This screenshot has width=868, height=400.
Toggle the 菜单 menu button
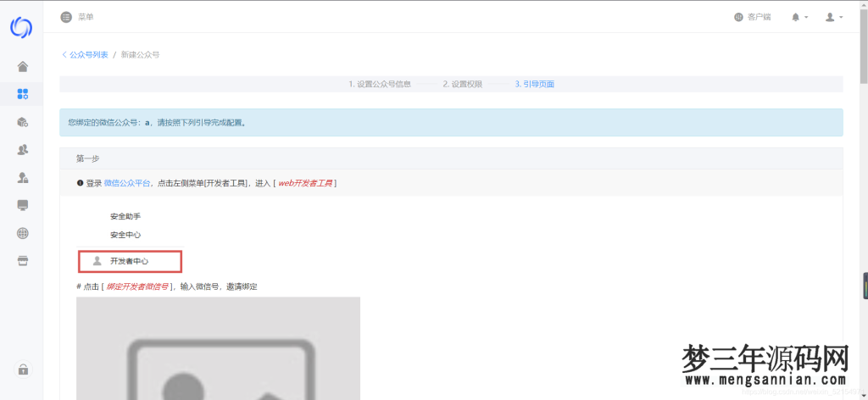pos(77,17)
